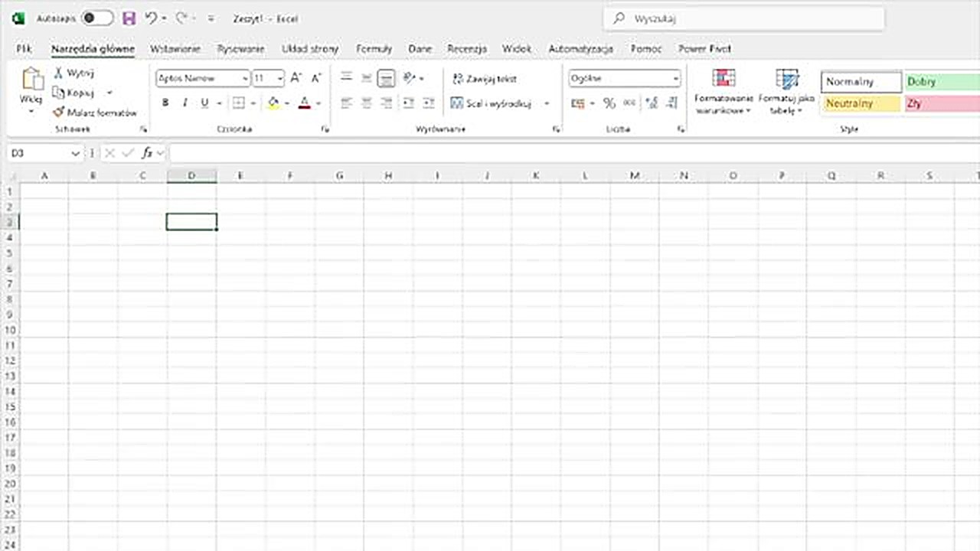Image resolution: width=980 pixels, height=551 pixels.
Task: Click Zawijaj tekst button
Action: click(485, 78)
